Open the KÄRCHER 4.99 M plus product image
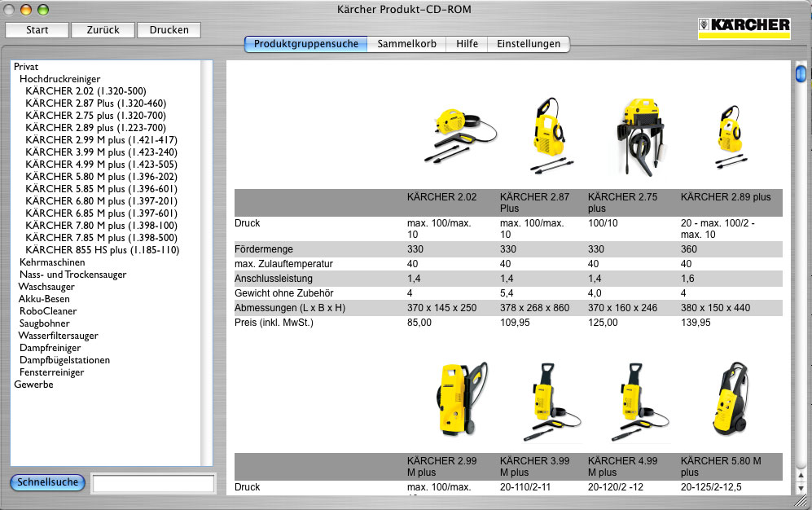Image resolution: width=812 pixels, height=510 pixels. 639,402
